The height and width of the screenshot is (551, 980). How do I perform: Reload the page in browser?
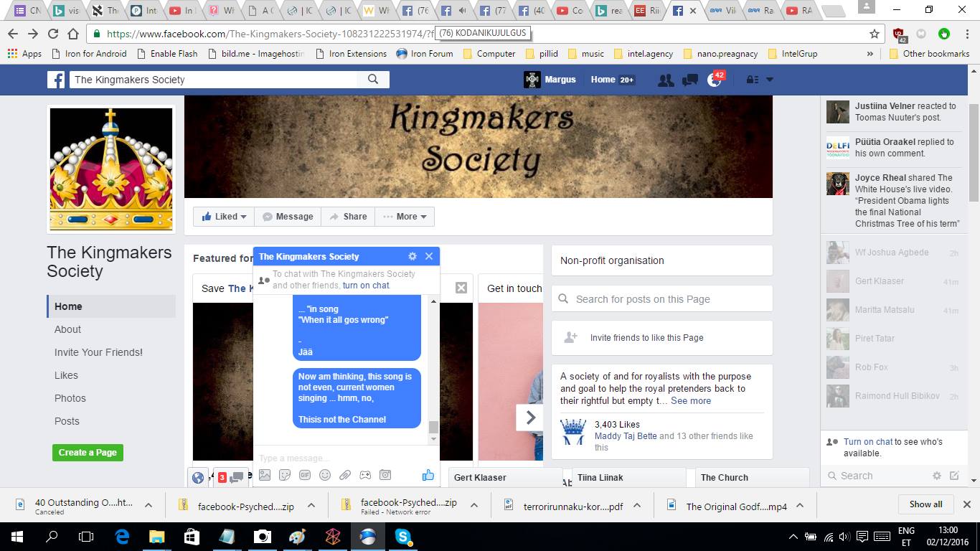(x=52, y=34)
